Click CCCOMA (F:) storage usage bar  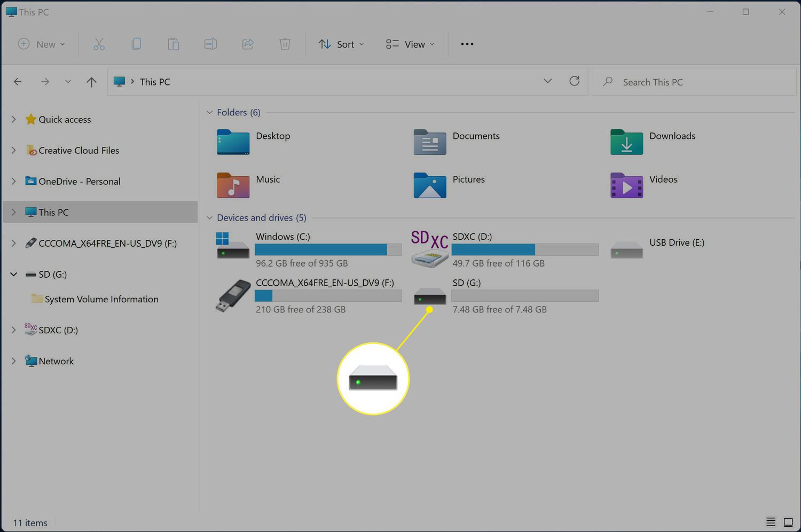click(328, 296)
